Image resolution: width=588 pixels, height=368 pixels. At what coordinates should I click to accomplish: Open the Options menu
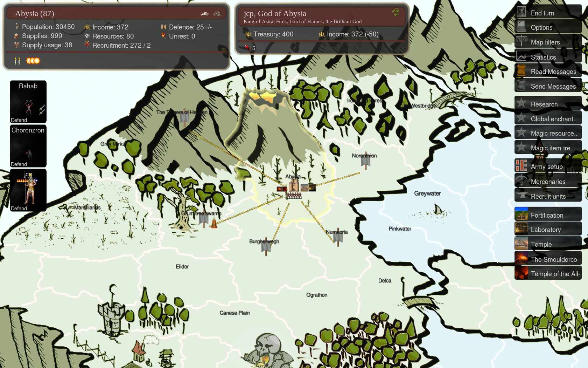[x=548, y=27]
